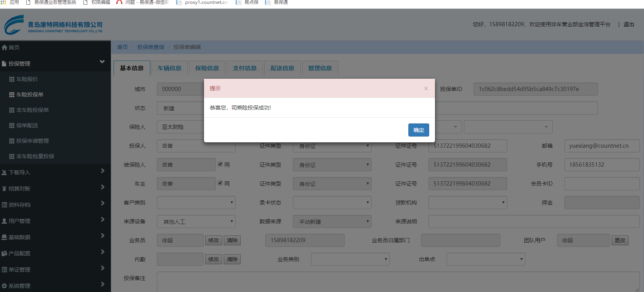Click the grid icon next to 非车险批量投保
Viewport: 644px width, 292px height.
tap(12, 156)
